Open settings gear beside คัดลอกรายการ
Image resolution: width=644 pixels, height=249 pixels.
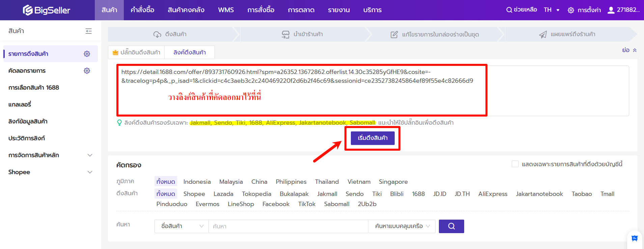[x=87, y=71]
